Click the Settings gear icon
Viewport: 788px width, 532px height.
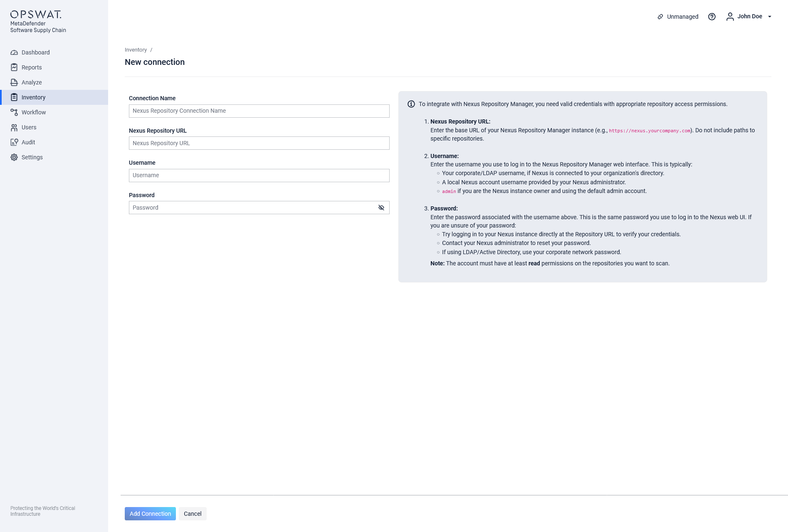coord(14,157)
